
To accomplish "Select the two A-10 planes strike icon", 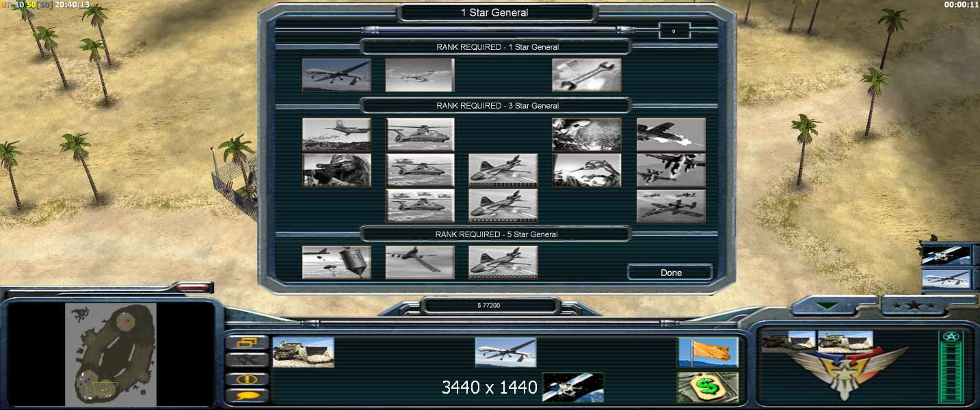I will pos(671,169).
